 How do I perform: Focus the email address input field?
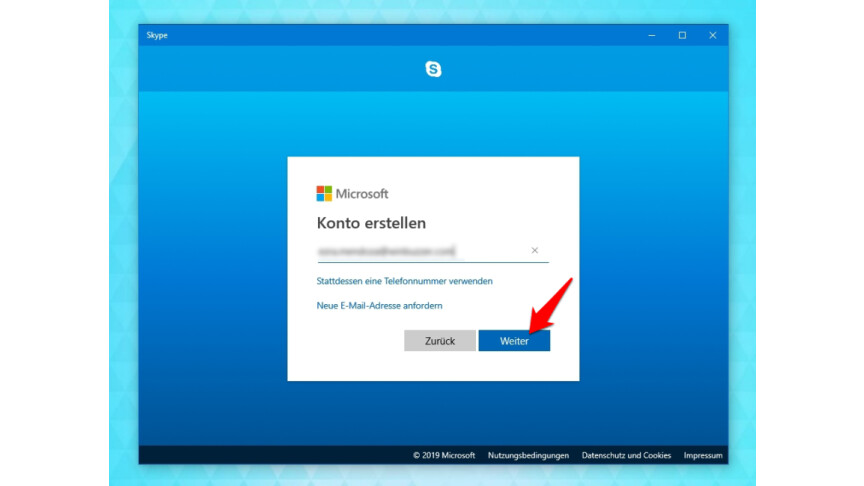tap(420, 251)
